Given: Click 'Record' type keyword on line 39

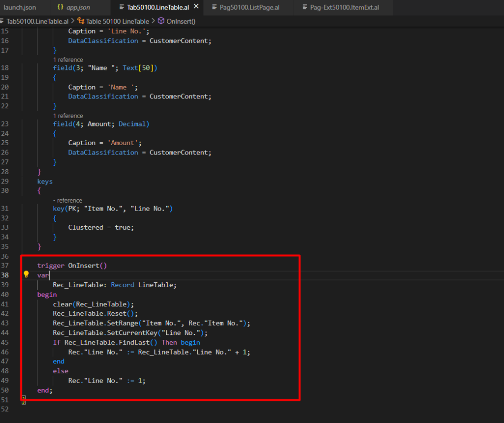Looking at the screenshot, I should pos(123,285).
